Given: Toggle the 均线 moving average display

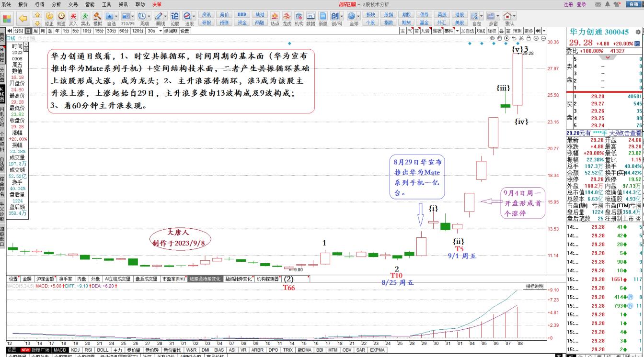Looking at the screenshot, I should (x=481, y=31).
